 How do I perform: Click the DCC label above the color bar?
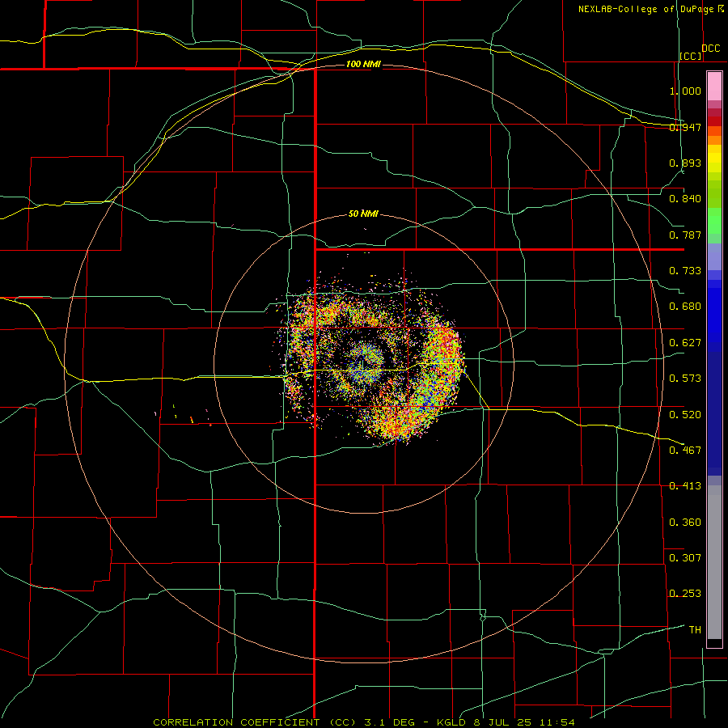tap(710, 49)
